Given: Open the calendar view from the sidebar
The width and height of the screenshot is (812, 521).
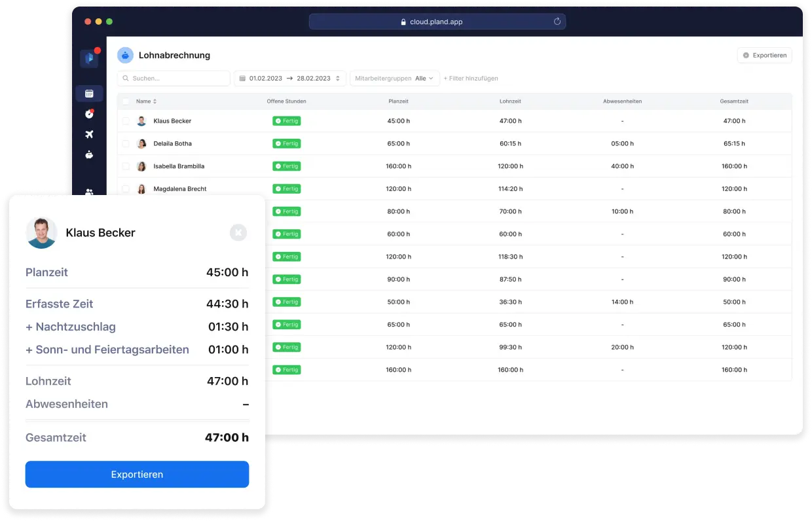Looking at the screenshot, I should click(89, 94).
